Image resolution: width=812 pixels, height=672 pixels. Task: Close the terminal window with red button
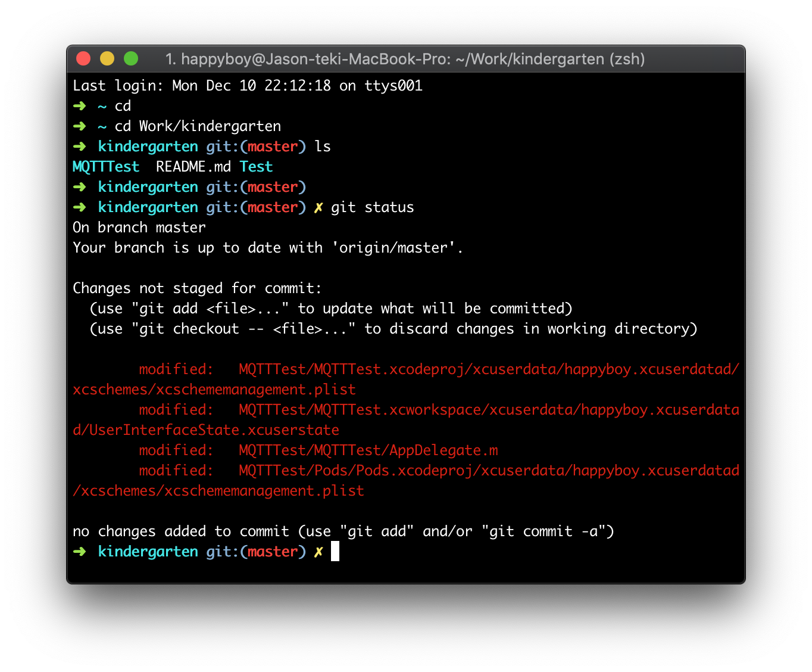(x=83, y=58)
